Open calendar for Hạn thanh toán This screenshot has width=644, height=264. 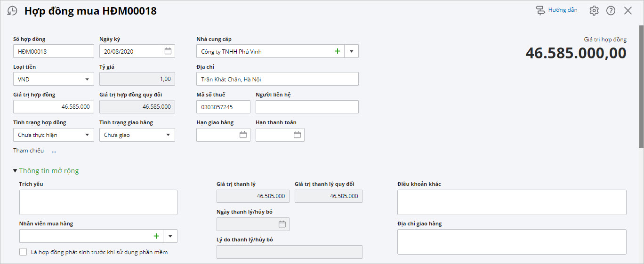click(297, 135)
